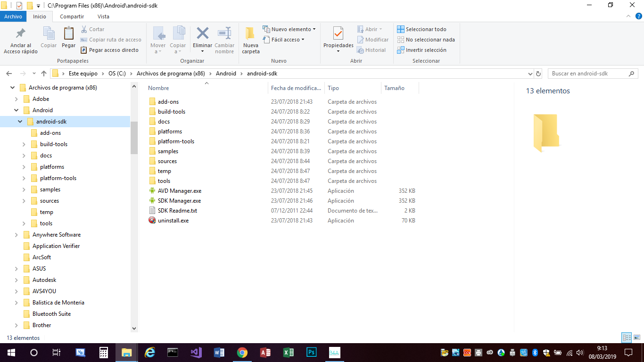Click Android in the address breadcrumb
Screen dimensions: 644x362
point(226,74)
